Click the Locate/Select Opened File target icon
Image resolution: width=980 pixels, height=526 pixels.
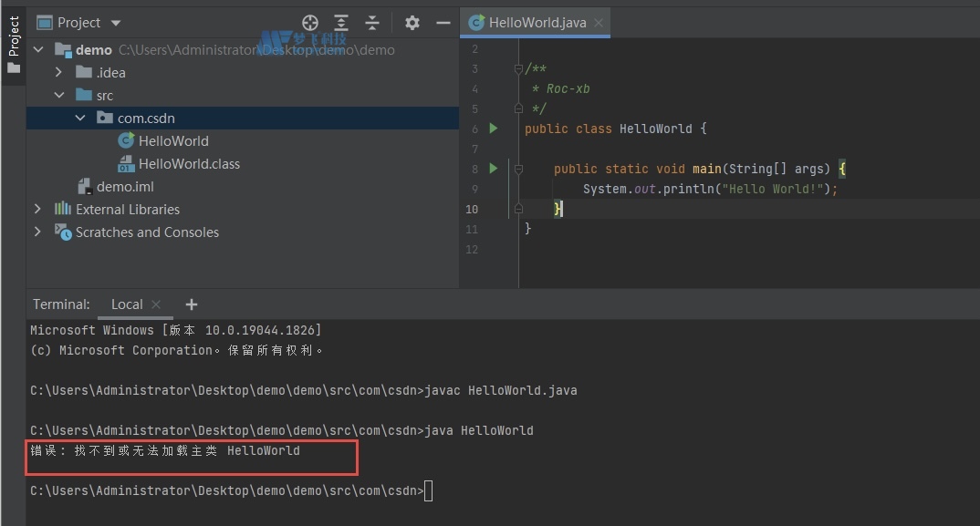click(x=310, y=23)
